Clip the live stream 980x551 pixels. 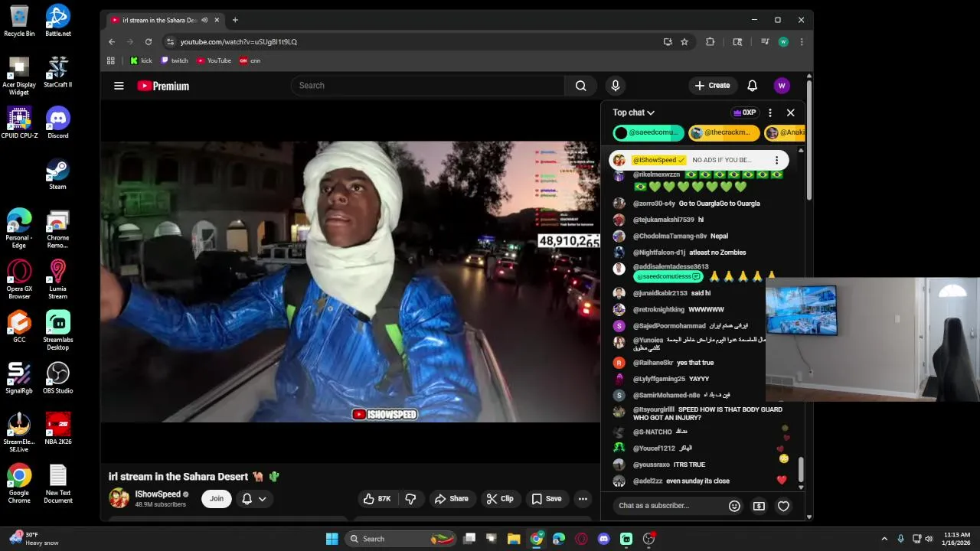click(500, 499)
